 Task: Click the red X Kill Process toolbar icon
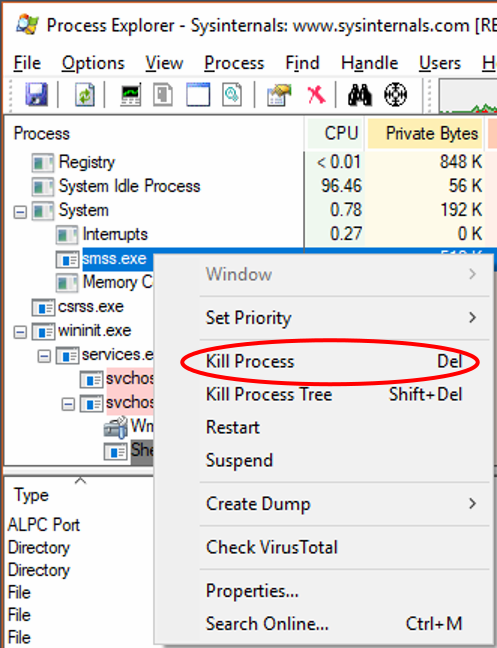coord(316,95)
